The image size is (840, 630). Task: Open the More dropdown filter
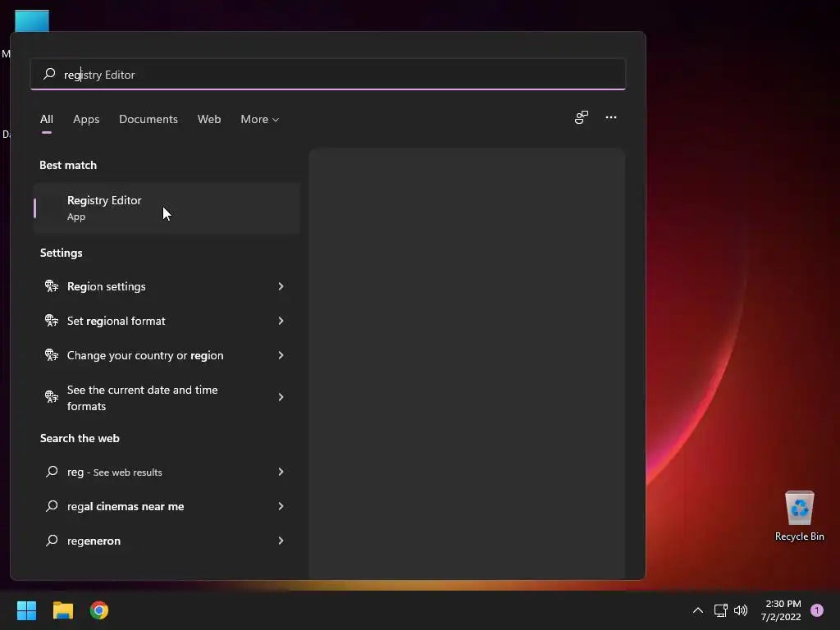(x=260, y=120)
